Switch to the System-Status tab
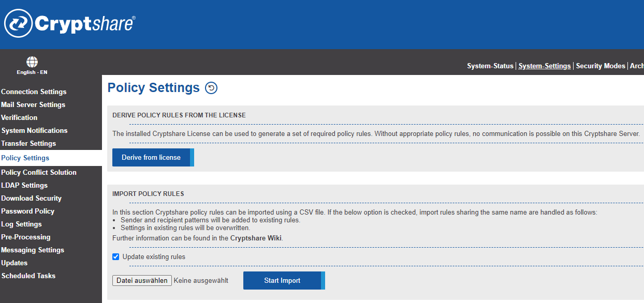 tap(490, 66)
